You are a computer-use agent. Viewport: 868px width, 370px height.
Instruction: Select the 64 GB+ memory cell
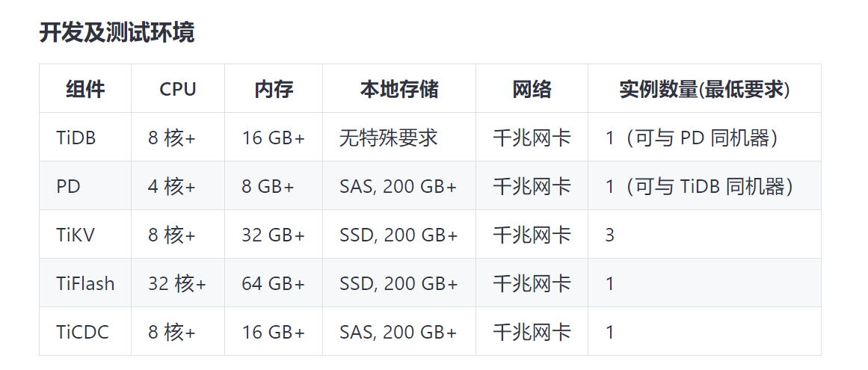point(273,283)
